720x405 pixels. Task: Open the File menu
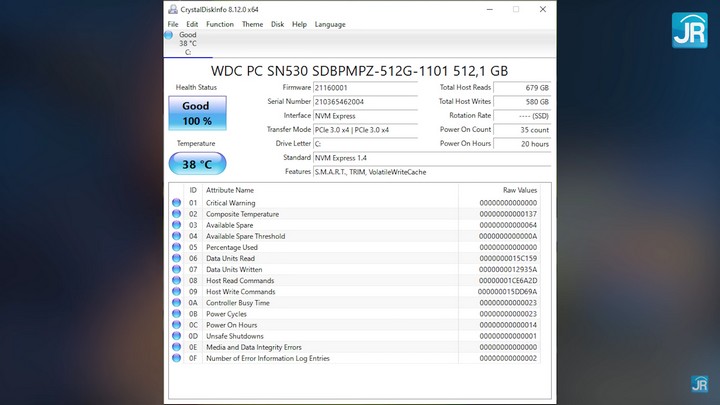(173, 24)
